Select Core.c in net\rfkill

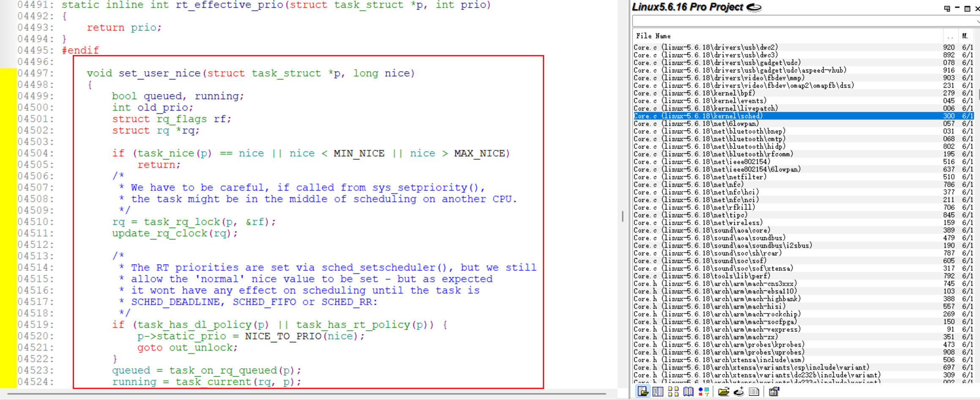803,207
